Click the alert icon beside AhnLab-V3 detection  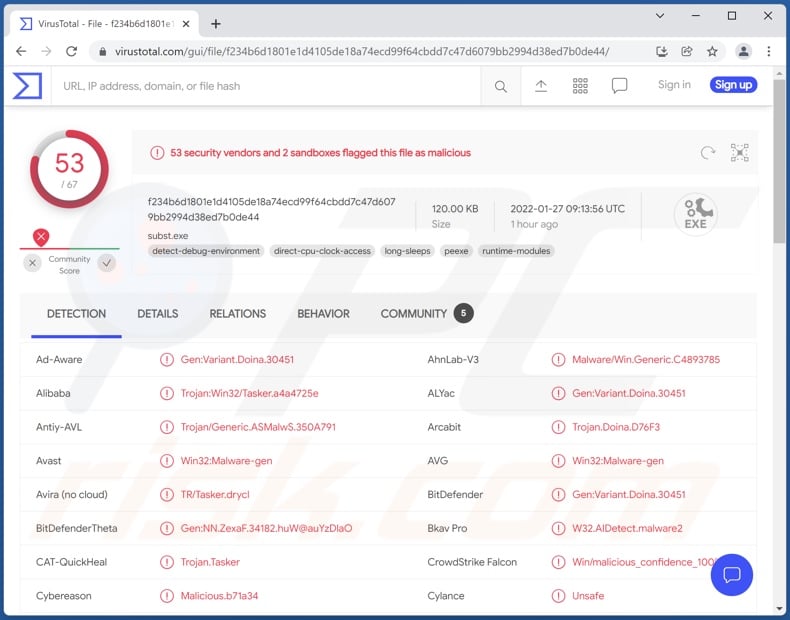click(x=558, y=360)
